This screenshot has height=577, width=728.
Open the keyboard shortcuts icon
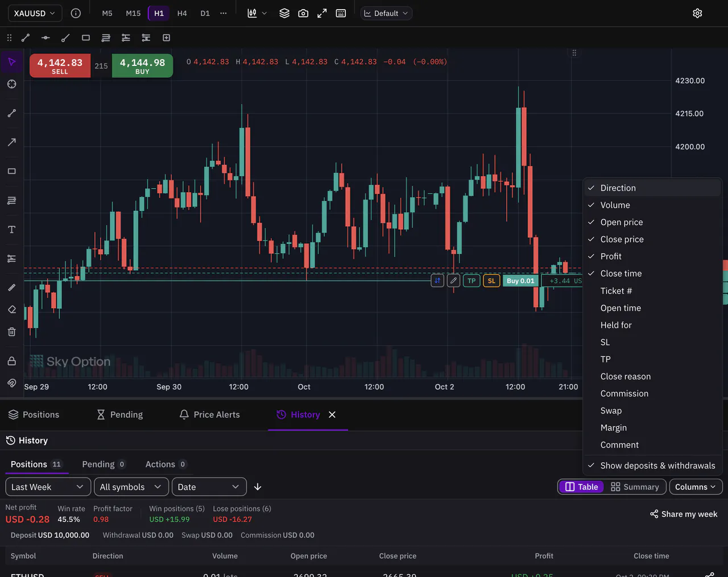[341, 13]
